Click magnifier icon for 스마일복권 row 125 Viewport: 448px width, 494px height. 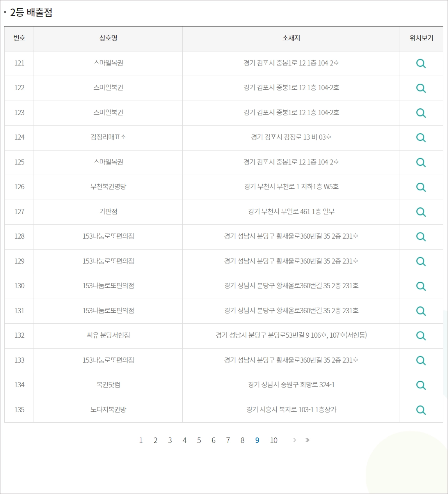[421, 163]
